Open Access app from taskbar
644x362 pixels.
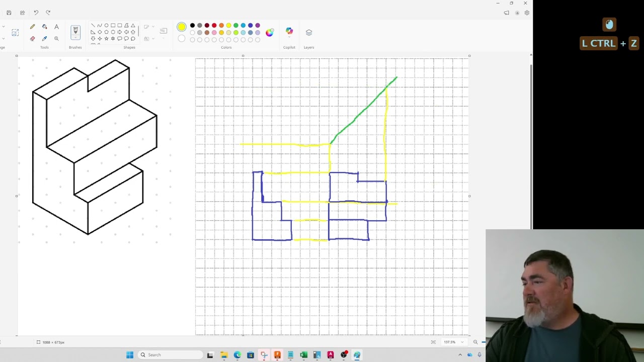tap(331, 355)
